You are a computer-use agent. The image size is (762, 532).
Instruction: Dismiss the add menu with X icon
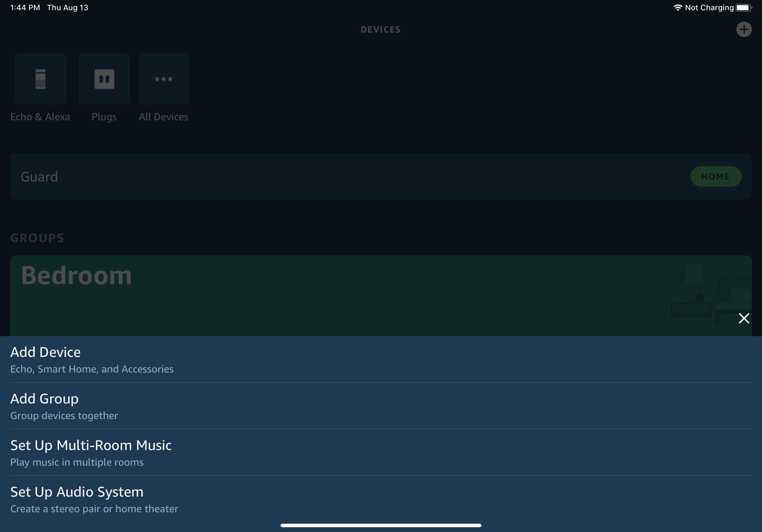point(744,318)
